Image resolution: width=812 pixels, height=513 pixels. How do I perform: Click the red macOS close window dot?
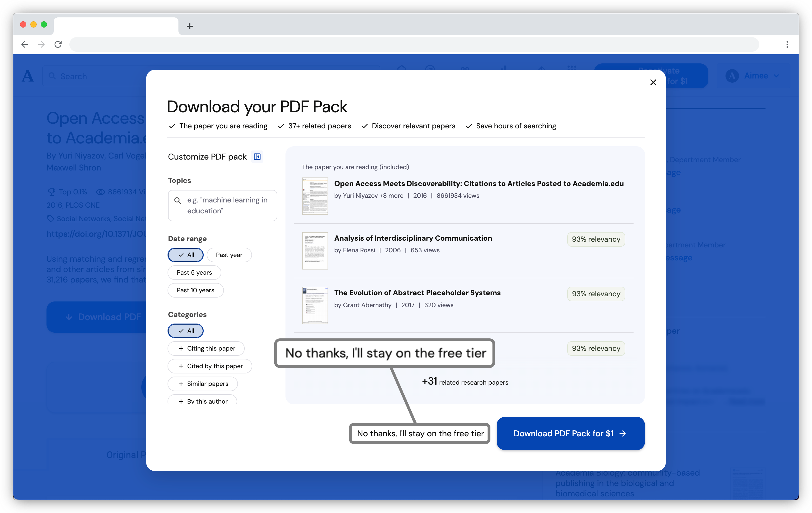[x=23, y=24]
